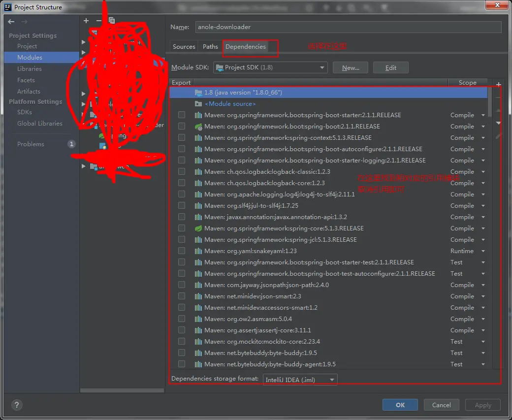Switch to the Dependencies tab

246,47
